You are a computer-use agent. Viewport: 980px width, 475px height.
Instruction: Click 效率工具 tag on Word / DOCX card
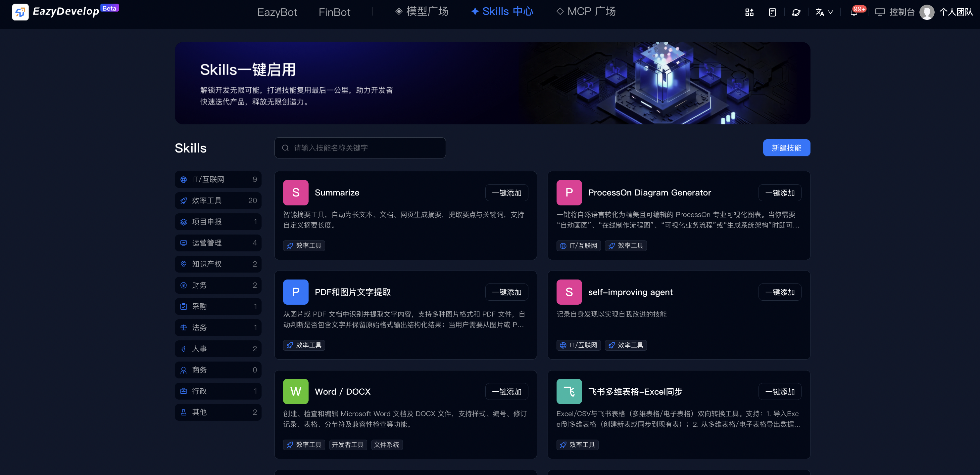point(304,445)
